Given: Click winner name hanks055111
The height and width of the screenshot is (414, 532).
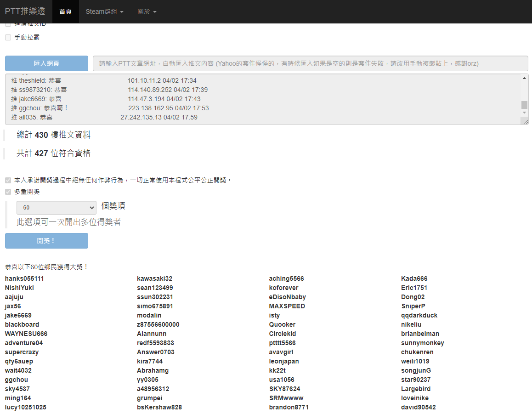Looking at the screenshot, I should click(24, 278).
